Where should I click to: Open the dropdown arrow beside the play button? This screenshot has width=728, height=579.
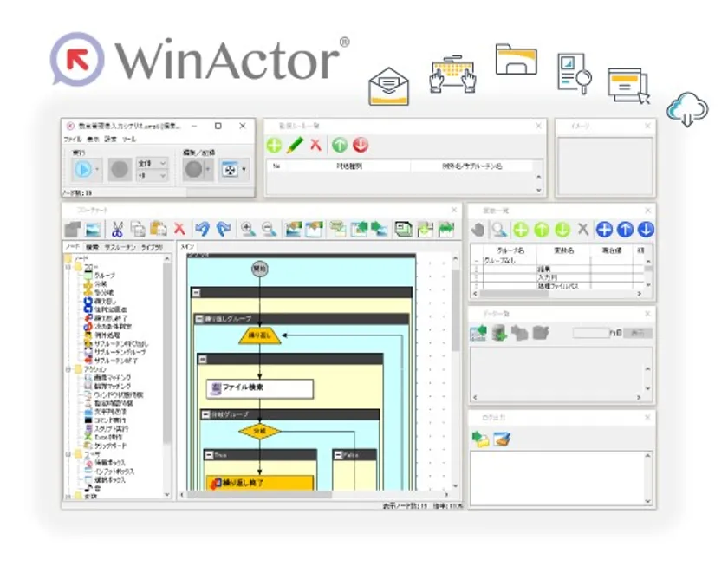point(97,170)
